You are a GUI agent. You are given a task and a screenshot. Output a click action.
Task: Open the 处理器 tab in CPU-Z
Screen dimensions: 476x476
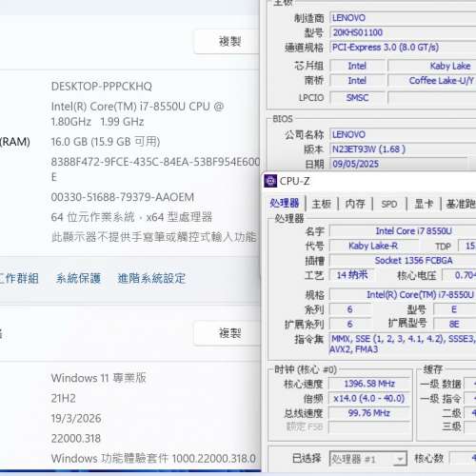pos(285,204)
